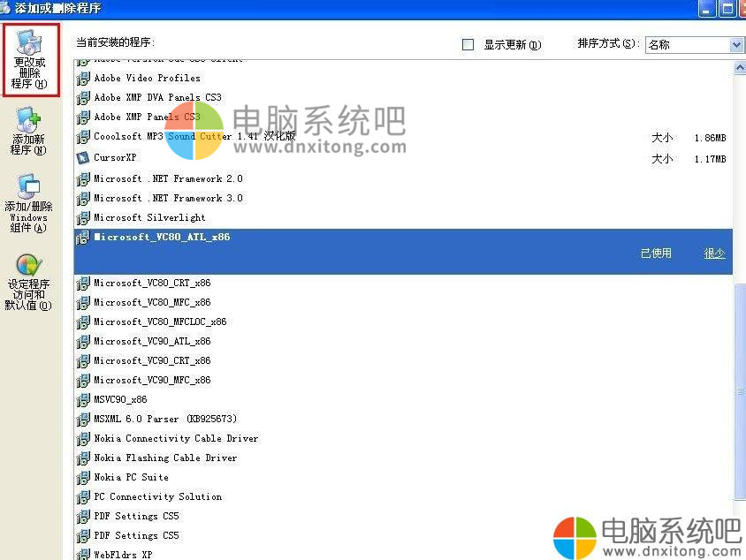Click the program list scrollbar thumb
The width and height of the screenshot is (746, 560).
click(740, 391)
